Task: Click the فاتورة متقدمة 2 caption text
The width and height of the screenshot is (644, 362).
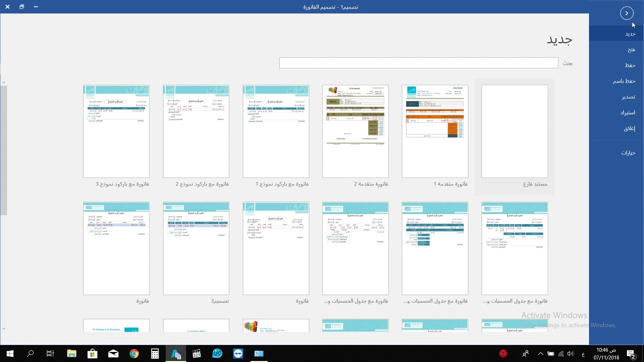Action: pyautogui.click(x=371, y=185)
